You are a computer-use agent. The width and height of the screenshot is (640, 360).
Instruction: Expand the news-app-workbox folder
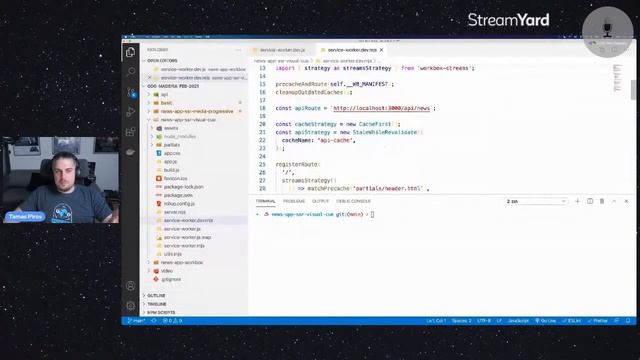click(182, 262)
